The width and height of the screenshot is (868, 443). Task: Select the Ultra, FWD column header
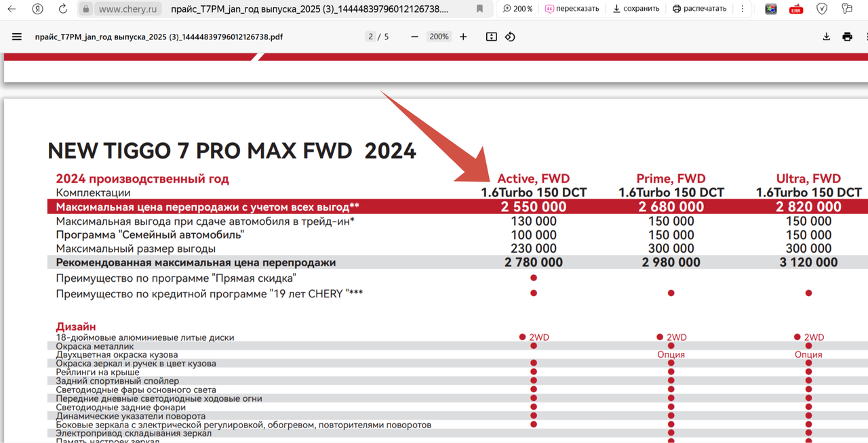click(808, 179)
